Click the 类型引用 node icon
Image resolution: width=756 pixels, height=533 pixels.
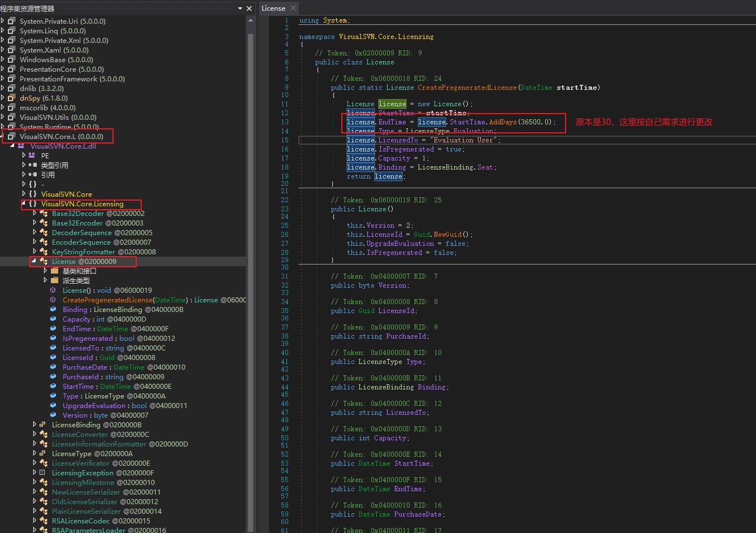click(32, 165)
